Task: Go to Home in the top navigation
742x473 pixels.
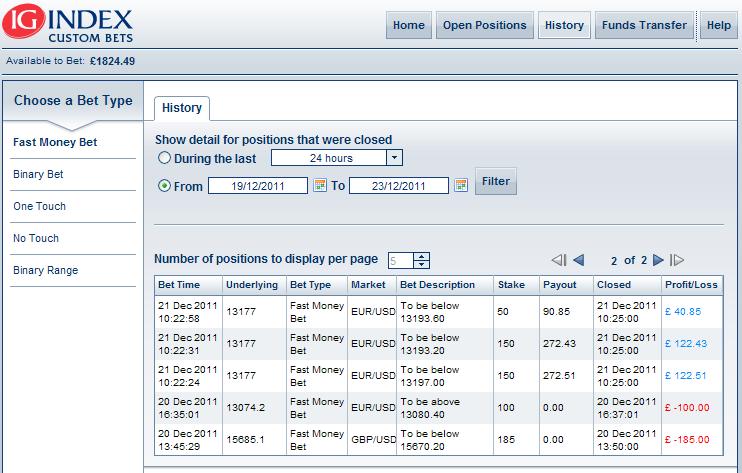Action: (x=409, y=25)
